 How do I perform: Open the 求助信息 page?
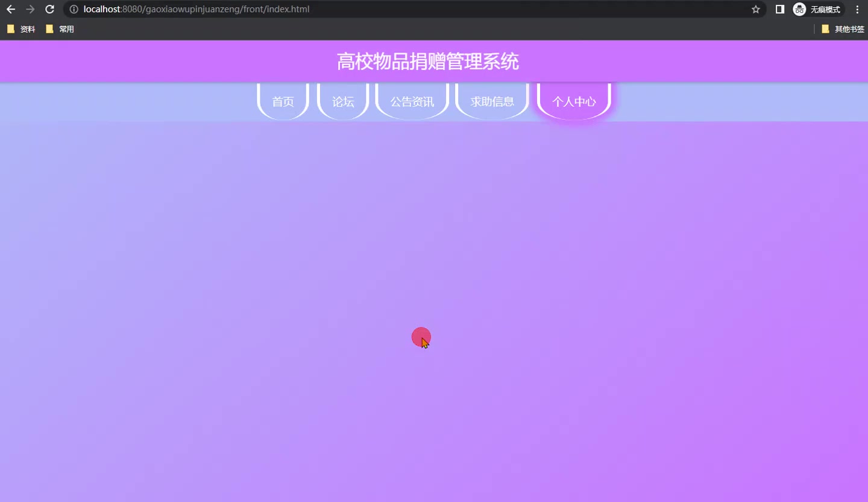pyautogui.click(x=492, y=101)
